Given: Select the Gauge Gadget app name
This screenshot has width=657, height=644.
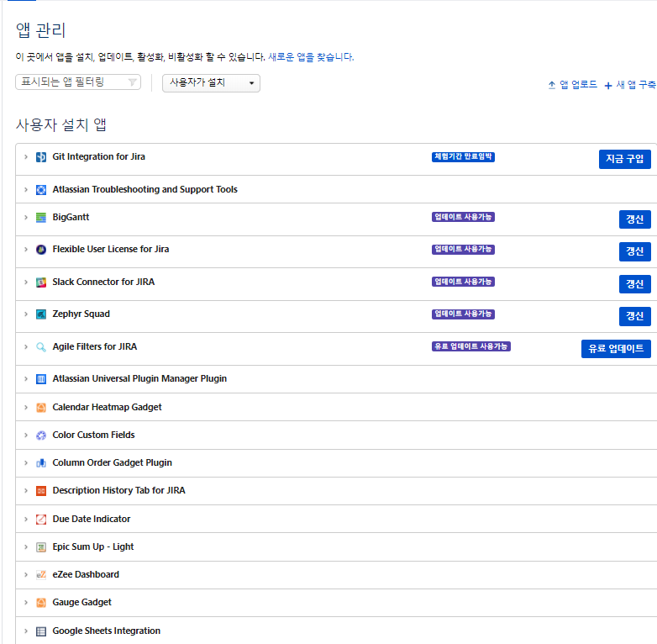Looking at the screenshot, I should 81,603.
